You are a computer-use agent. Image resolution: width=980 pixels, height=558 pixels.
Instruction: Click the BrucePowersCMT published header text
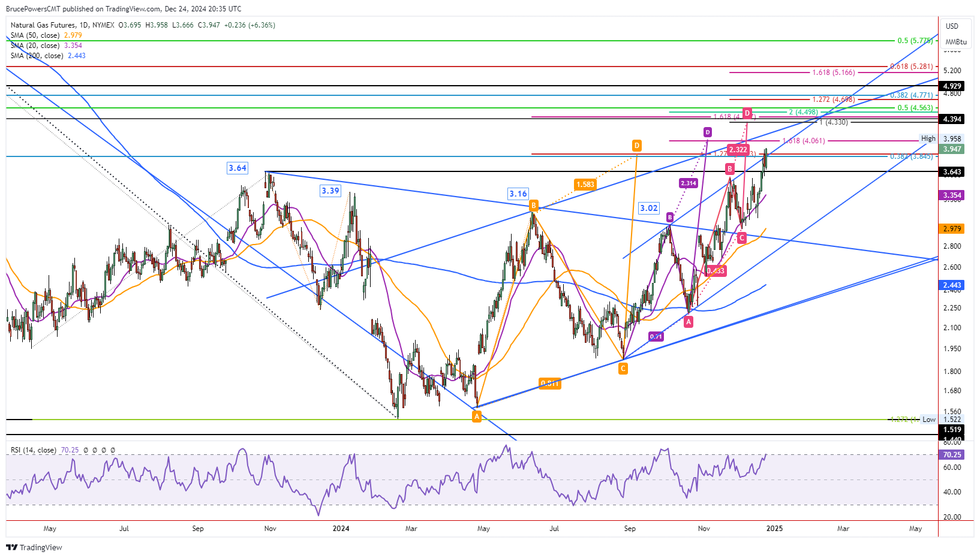pos(124,9)
